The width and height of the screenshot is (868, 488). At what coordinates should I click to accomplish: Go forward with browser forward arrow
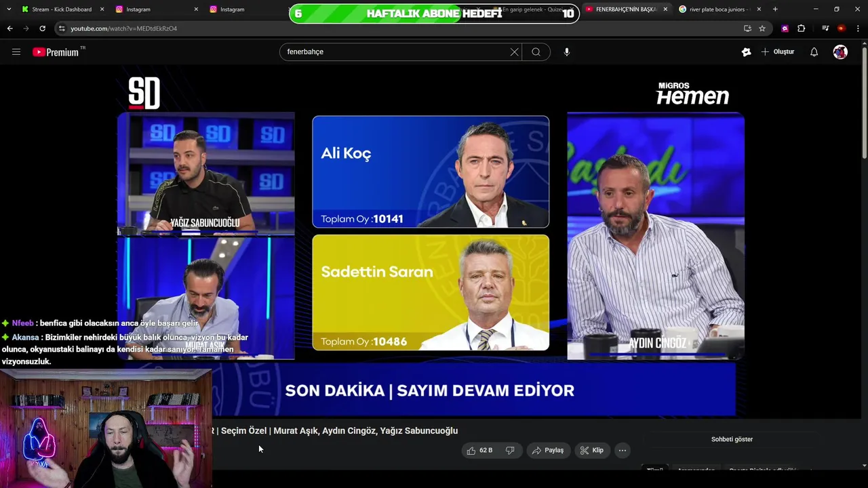pyautogui.click(x=26, y=28)
